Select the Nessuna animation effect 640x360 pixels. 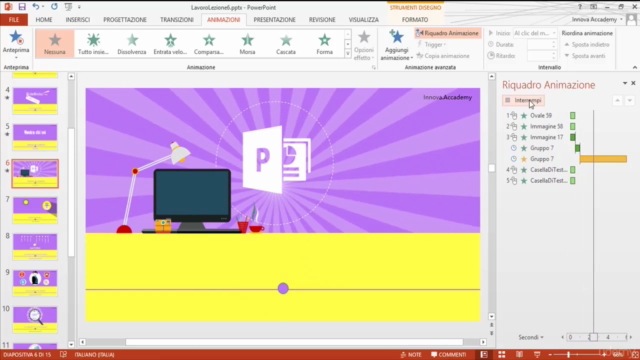tap(55, 44)
